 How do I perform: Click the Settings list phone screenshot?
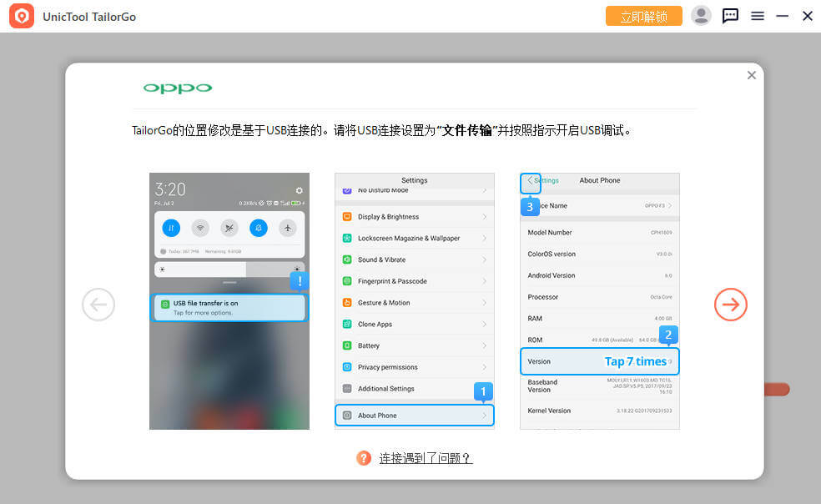coord(414,301)
